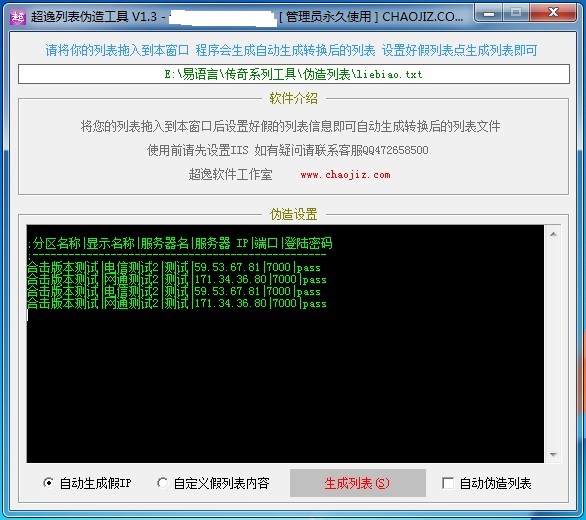Open the www.chaojiz.com link
Viewport: 586px width, 520px height.
point(345,175)
